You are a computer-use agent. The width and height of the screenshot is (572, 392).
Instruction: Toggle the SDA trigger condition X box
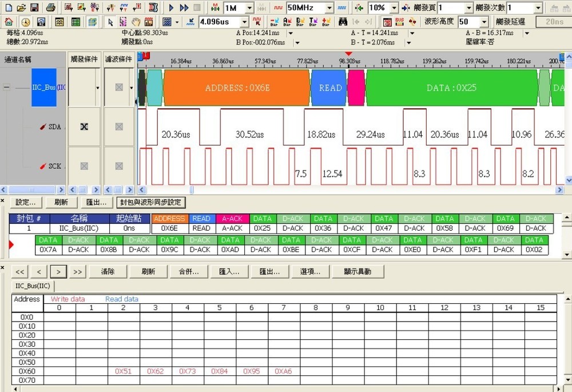click(x=84, y=126)
